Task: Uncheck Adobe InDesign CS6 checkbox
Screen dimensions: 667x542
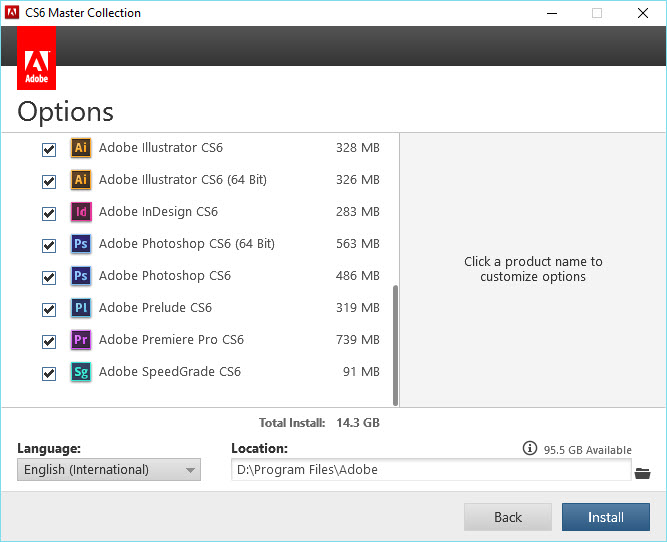Action: (49, 214)
